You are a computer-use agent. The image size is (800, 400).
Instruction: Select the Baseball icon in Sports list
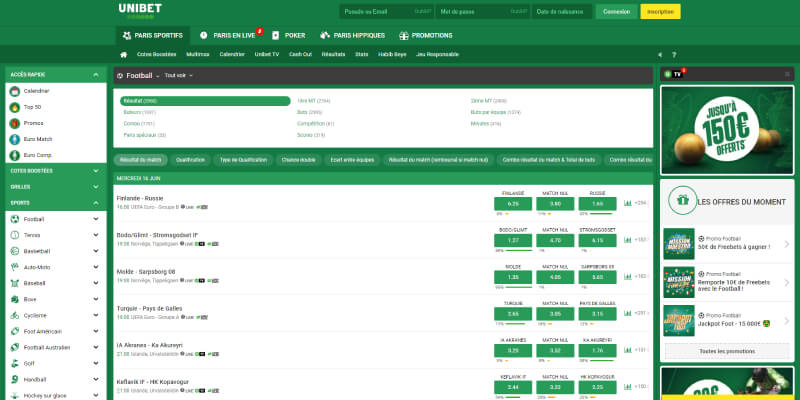pos(15,283)
